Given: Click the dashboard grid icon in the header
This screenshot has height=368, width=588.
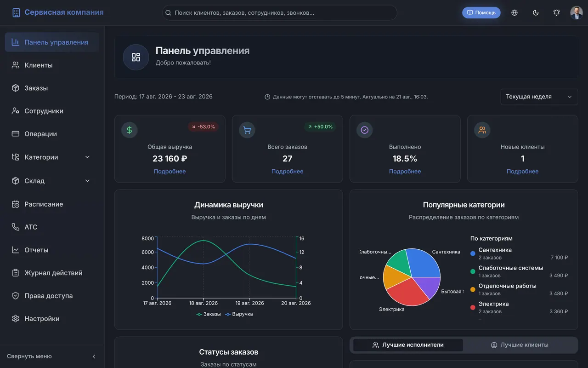Looking at the screenshot, I should point(136,57).
